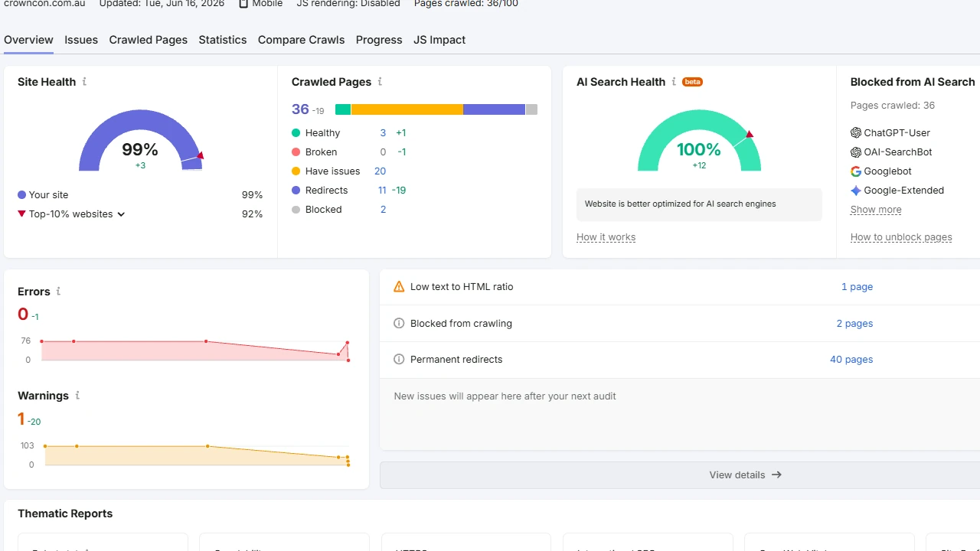Select the red Broken legend dot
Viewport: 980px width, 551px height.
[x=296, y=152]
